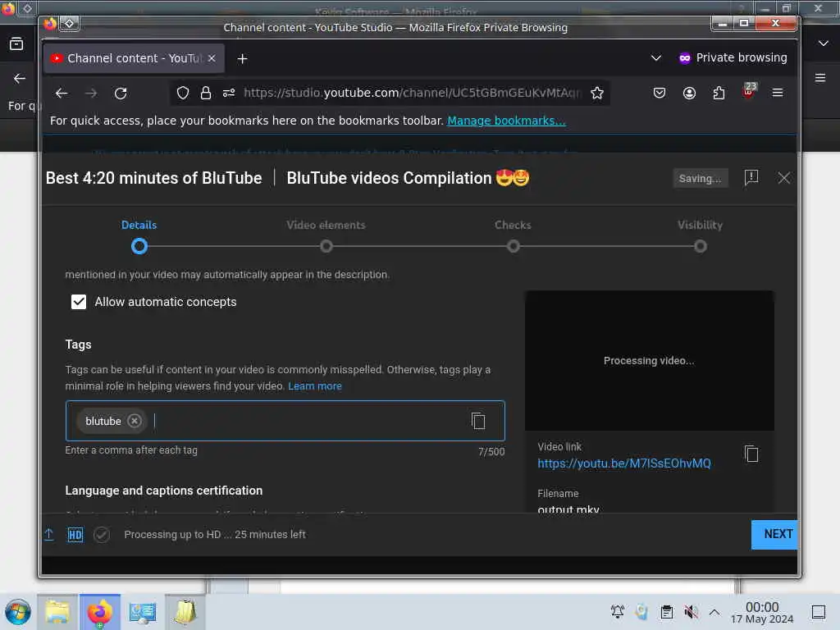Go back using the browser back arrow
Image resolution: width=840 pixels, height=630 pixels.
(x=62, y=94)
